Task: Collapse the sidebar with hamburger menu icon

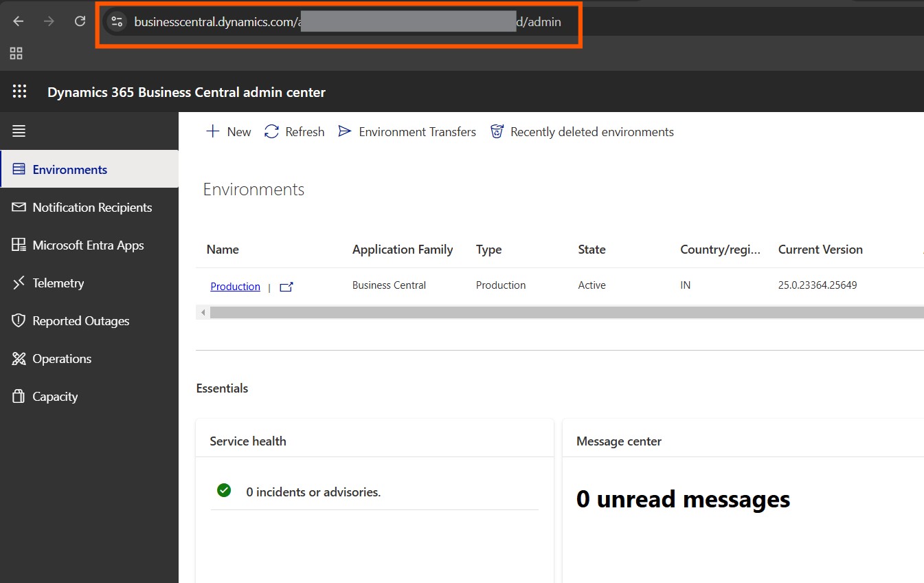Action: (19, 131)
